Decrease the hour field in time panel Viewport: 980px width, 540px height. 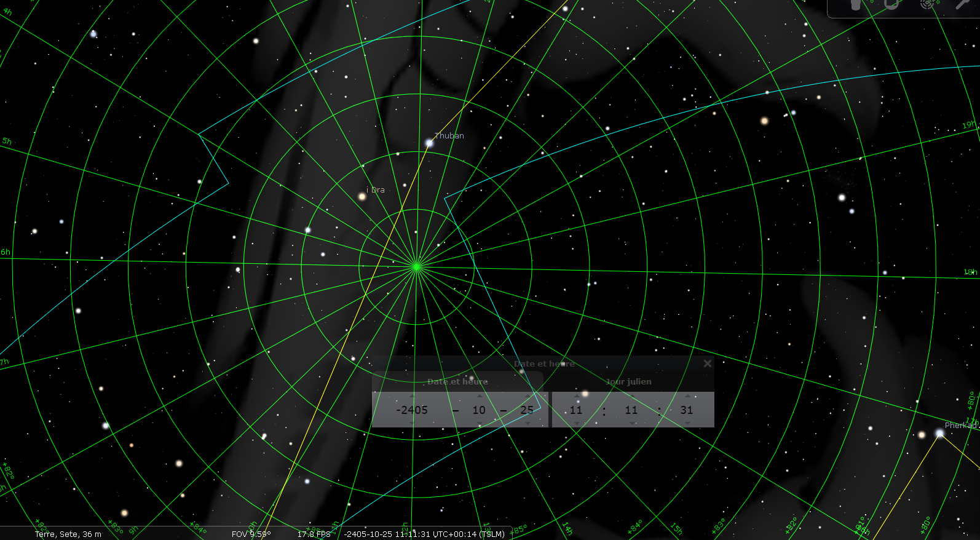click(576, 423)
